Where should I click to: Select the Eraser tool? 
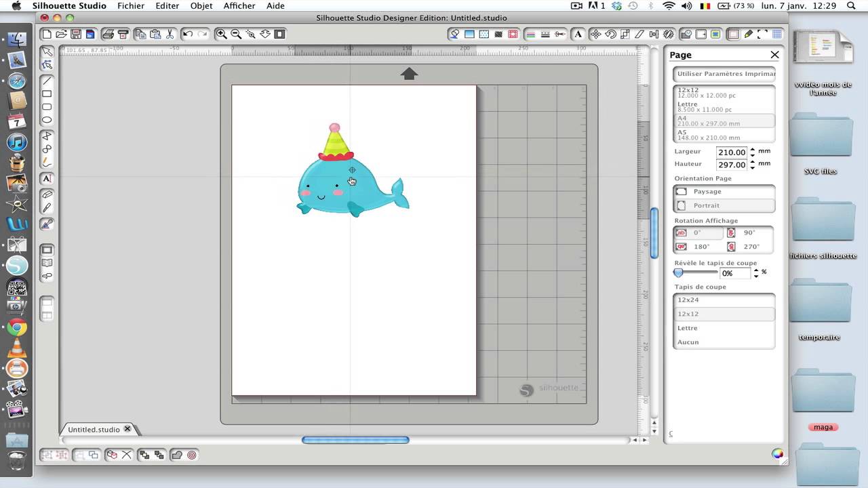[47, 195]
